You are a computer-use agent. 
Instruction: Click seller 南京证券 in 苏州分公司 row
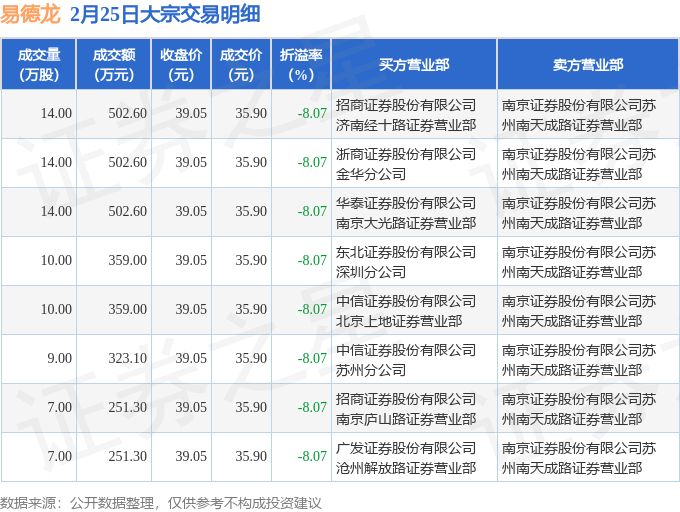579,360
